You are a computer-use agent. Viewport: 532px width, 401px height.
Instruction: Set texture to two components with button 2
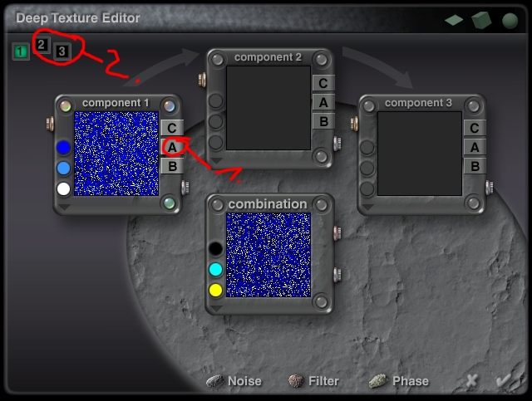pyautogui.click(x=42, y=45)
